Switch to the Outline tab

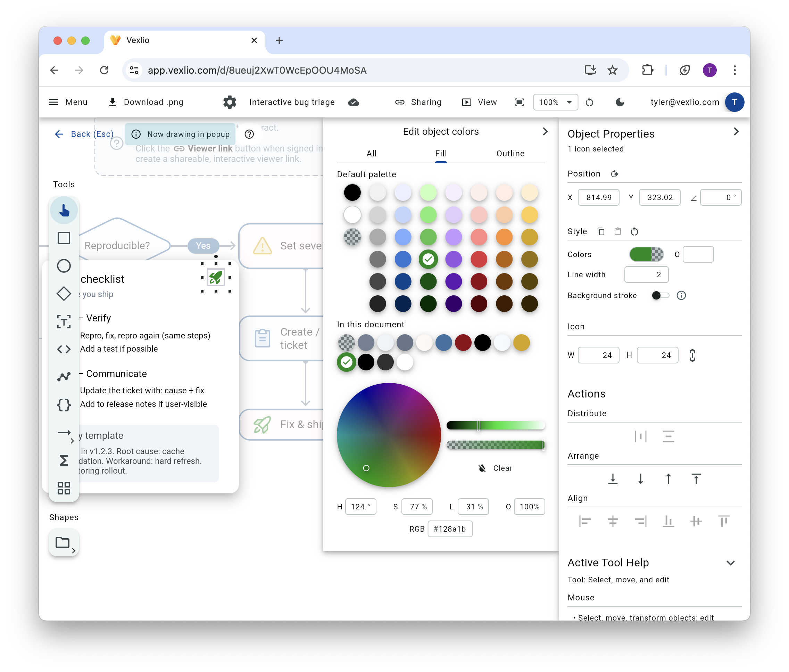(x=510, y=153)
